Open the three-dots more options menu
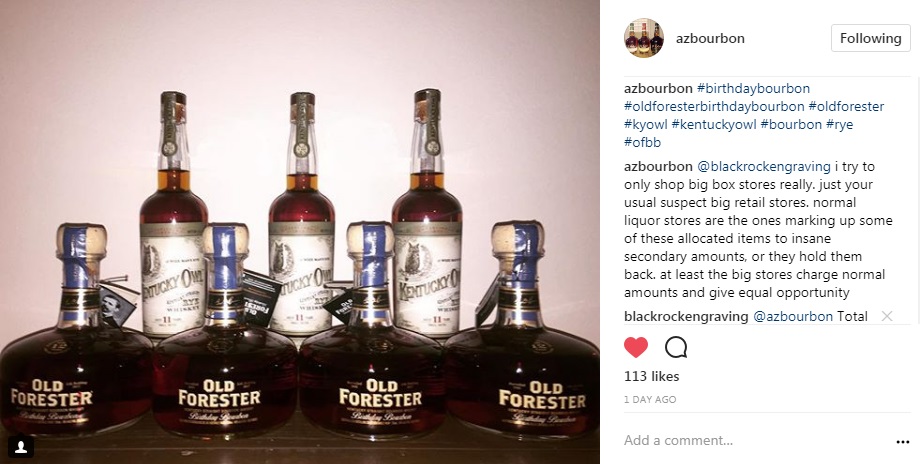The height and width of the screenshot is (464, 920). [902, 442]
